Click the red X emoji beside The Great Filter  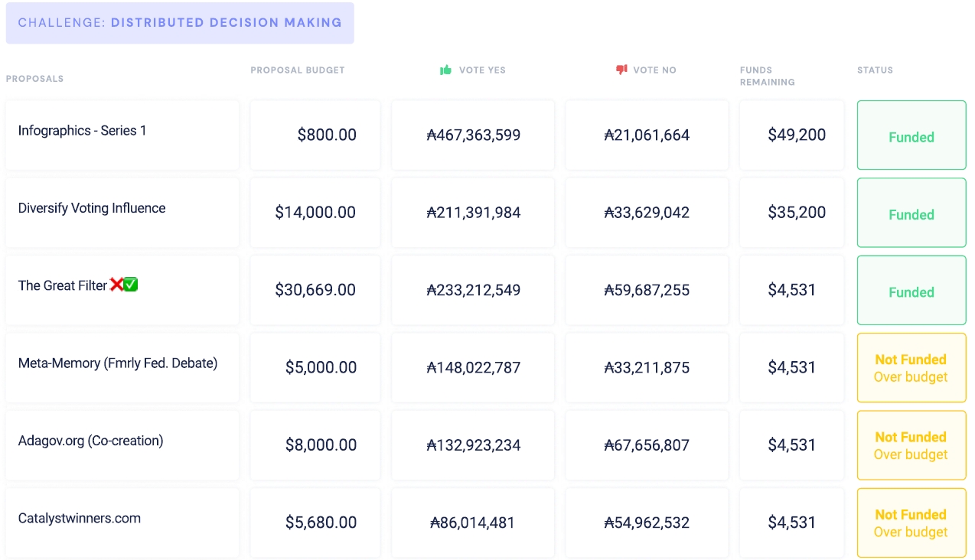coord(116,285)
